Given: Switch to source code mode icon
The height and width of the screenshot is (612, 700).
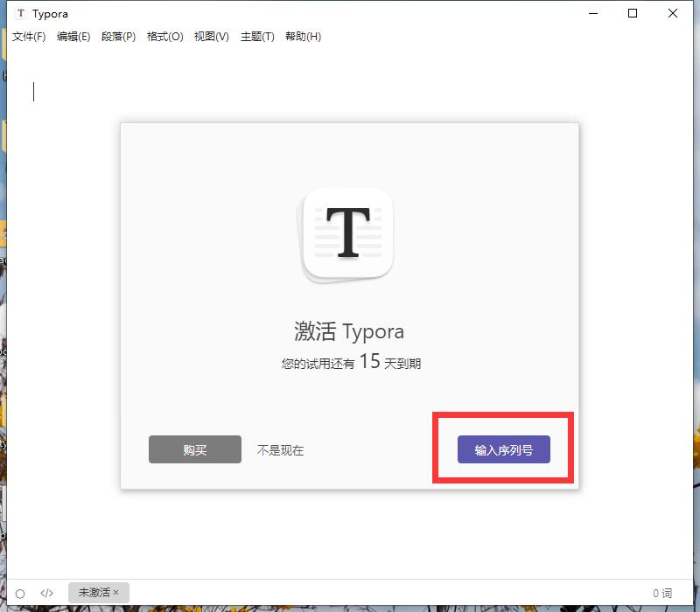Looking at the screenshot, I should (x=47, y=593).
